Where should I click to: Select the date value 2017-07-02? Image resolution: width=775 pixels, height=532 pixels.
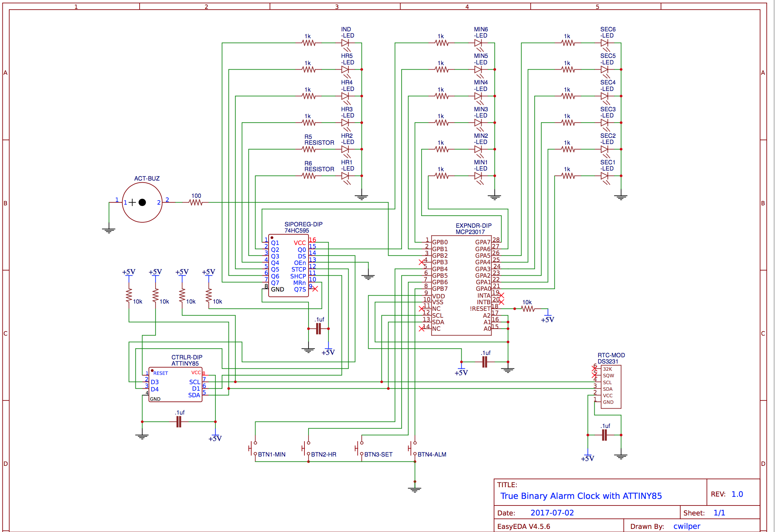point(552,513)
